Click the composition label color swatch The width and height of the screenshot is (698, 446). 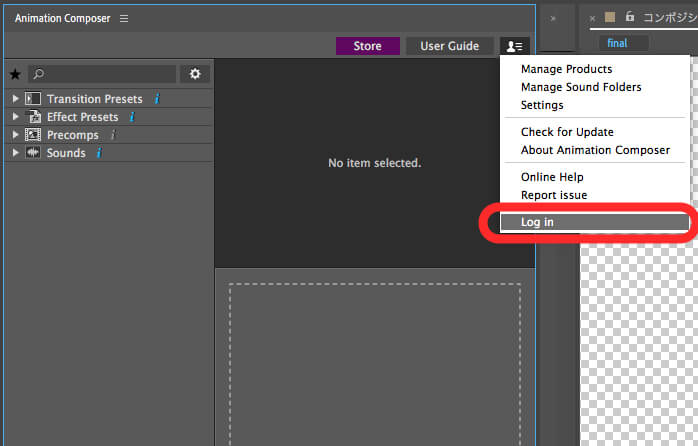(610, 17)
